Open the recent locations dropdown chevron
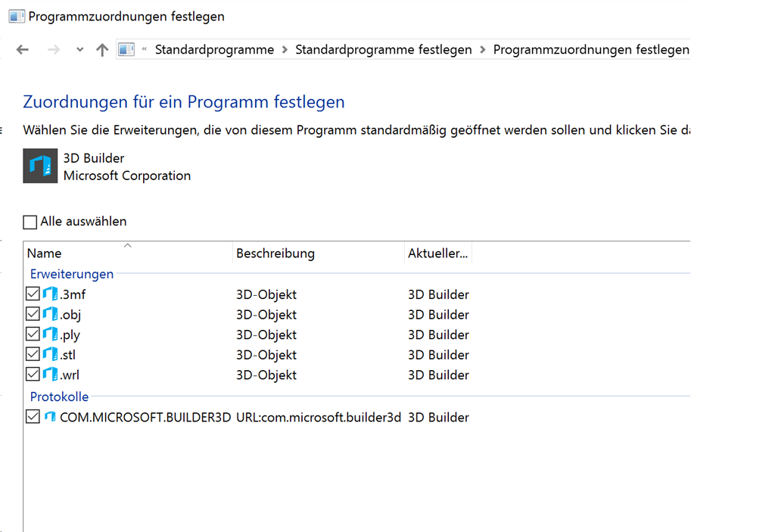The image size is (775, 532). 79,49
